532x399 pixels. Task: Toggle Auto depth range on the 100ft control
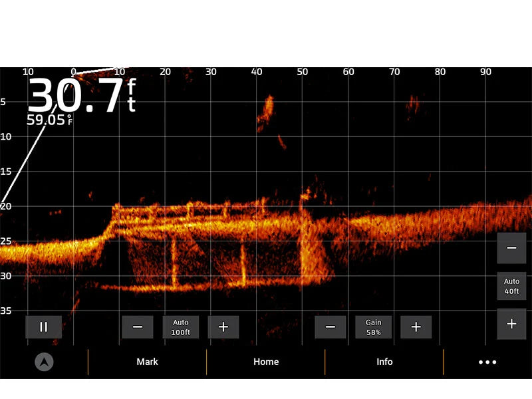180,327
